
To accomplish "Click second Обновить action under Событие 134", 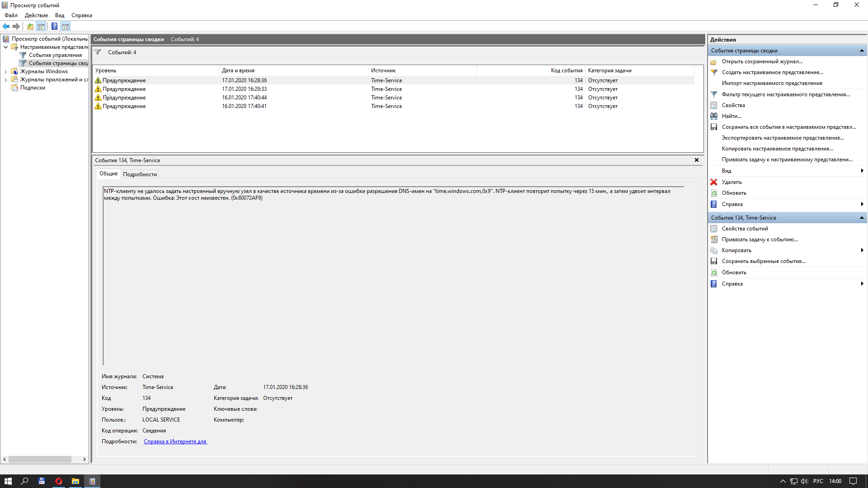I will point(734,272).
